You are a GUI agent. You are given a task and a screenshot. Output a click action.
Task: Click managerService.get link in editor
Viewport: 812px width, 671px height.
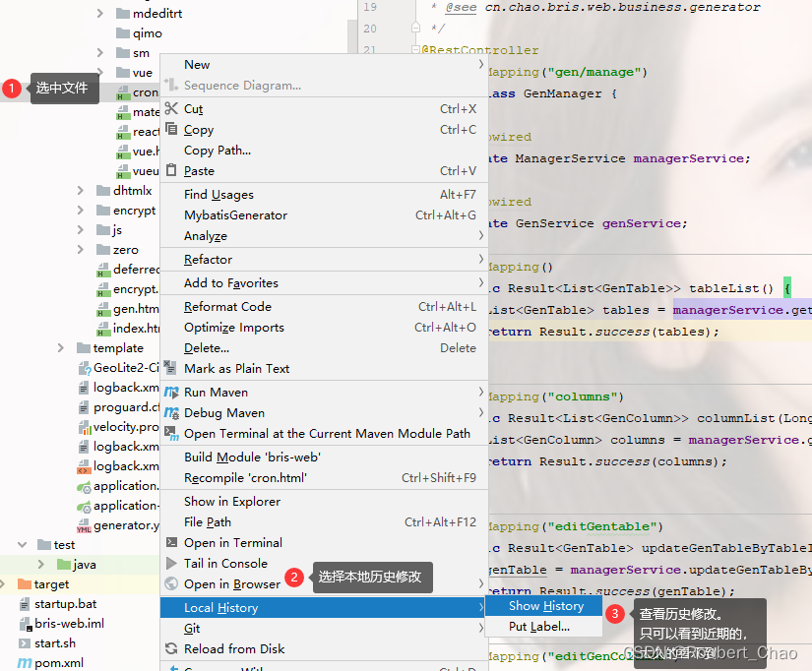[x=742, y=310]
